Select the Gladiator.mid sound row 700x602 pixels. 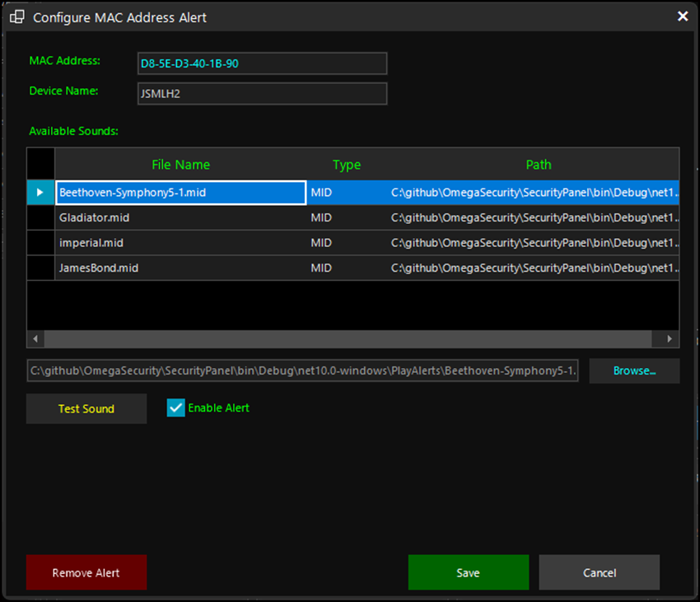(165, 217)
